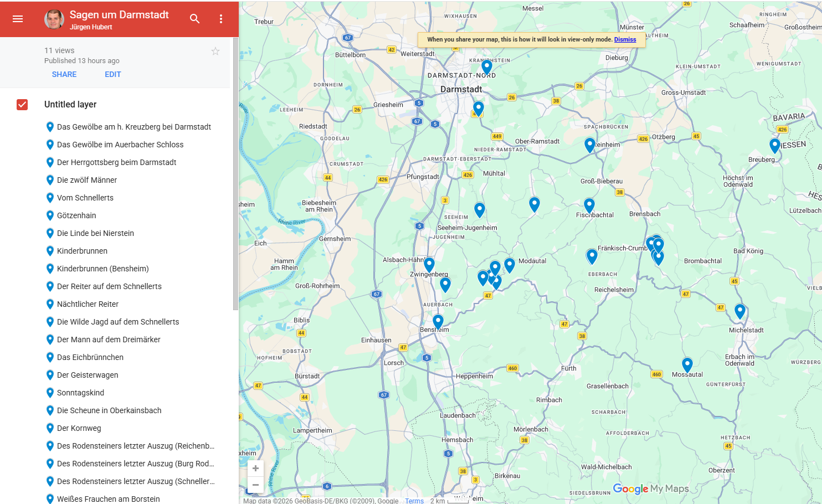Click the SHARE button
The image size is (822, 504).
click(64, 74)
